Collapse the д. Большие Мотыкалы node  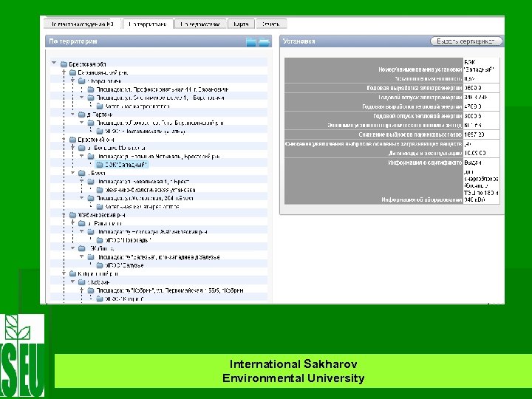[x=72, y=147]
